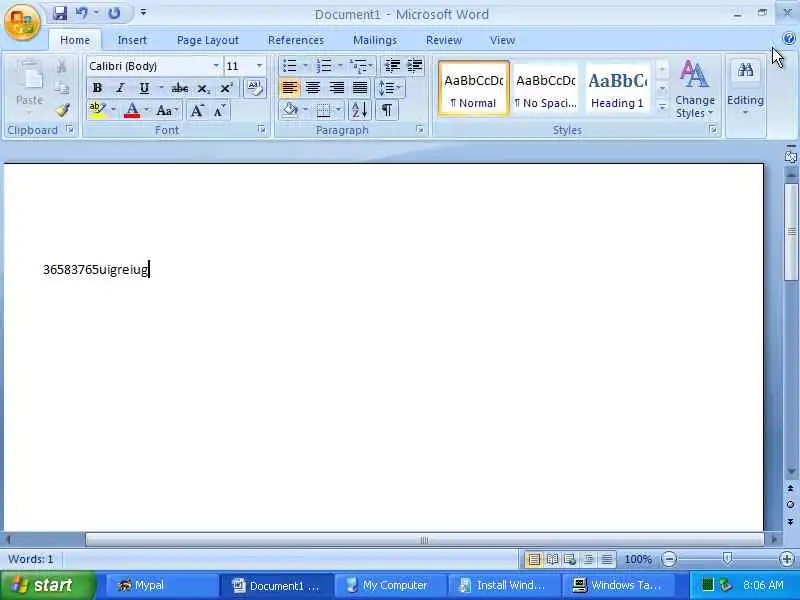Viewport: 800px width, 600px height.
Task: Apply the Heading 1 style
Action: pos(617,89)
